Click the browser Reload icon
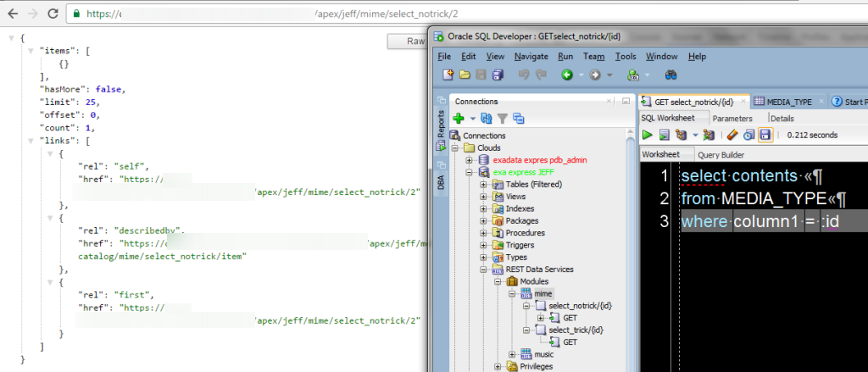This screenshot has width=868, height=372. (53, 14)
